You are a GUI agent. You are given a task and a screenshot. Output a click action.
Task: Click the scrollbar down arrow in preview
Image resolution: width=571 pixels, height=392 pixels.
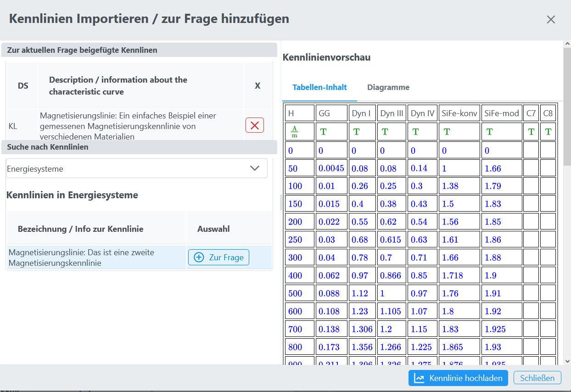click(x=567, y=361)
